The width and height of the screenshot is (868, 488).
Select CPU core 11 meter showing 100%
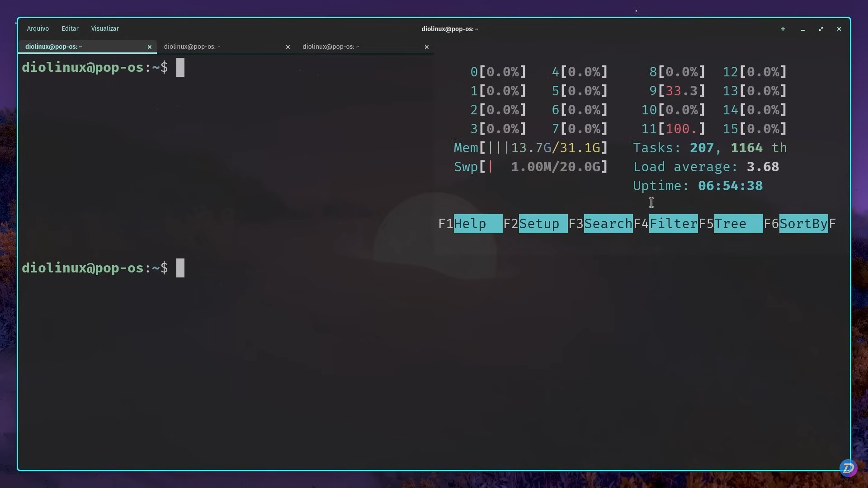pyautogui.click(x=673, y=129)
